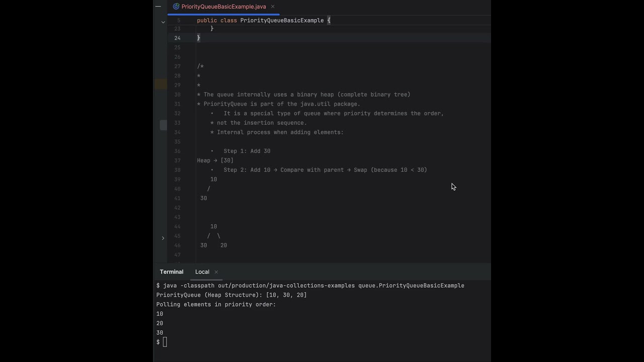
Task: Click line number 24 in the gutter
Action: (177, 38)
